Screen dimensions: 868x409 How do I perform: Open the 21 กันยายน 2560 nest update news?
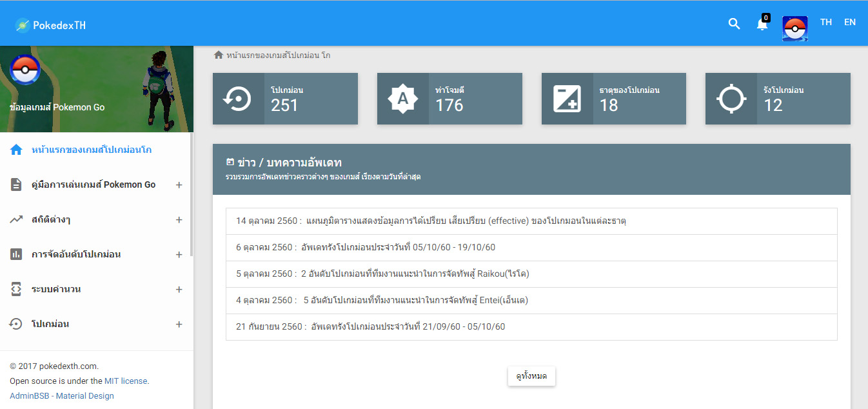531,327
